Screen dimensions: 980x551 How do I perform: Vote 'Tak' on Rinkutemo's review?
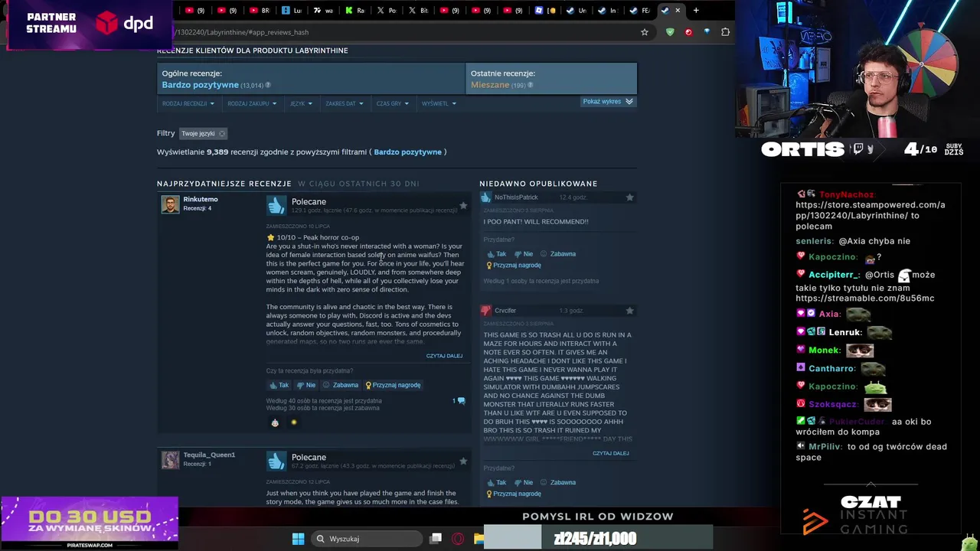(279, 385)
